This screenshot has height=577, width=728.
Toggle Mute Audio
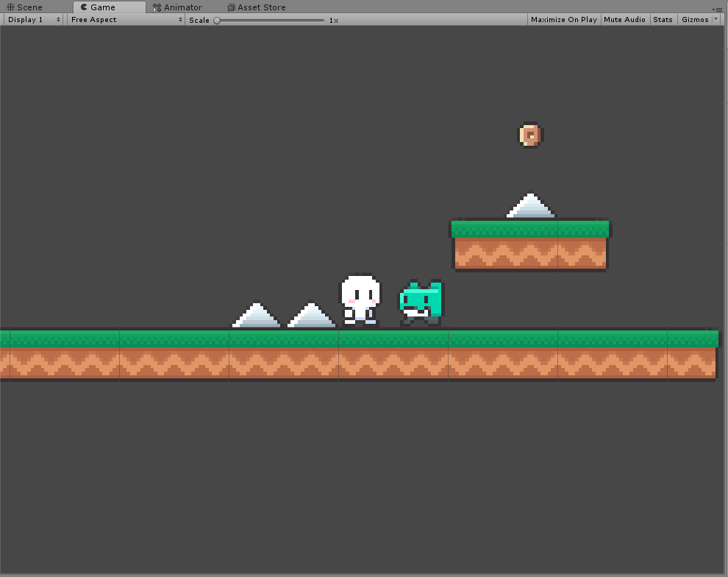pos(624,20)
